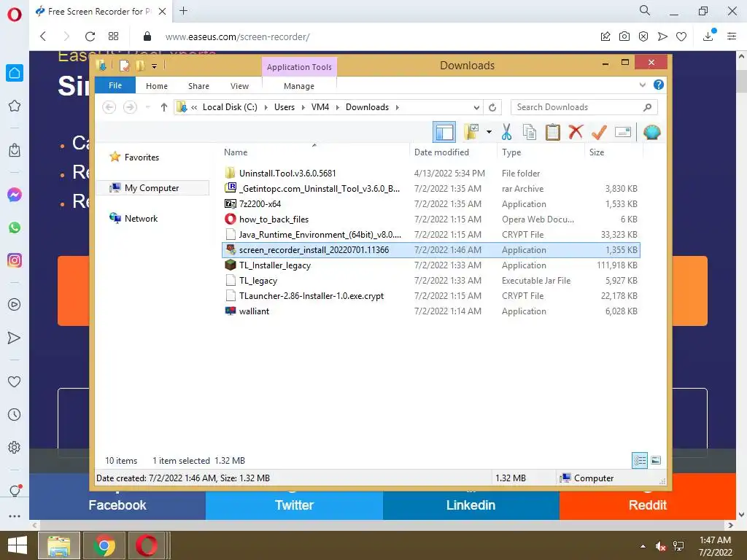Image resolution: width=747 pixels, height=560 pixels.
Task: Expand the arrow after Downloads breadcrumb
Action: 398,108
